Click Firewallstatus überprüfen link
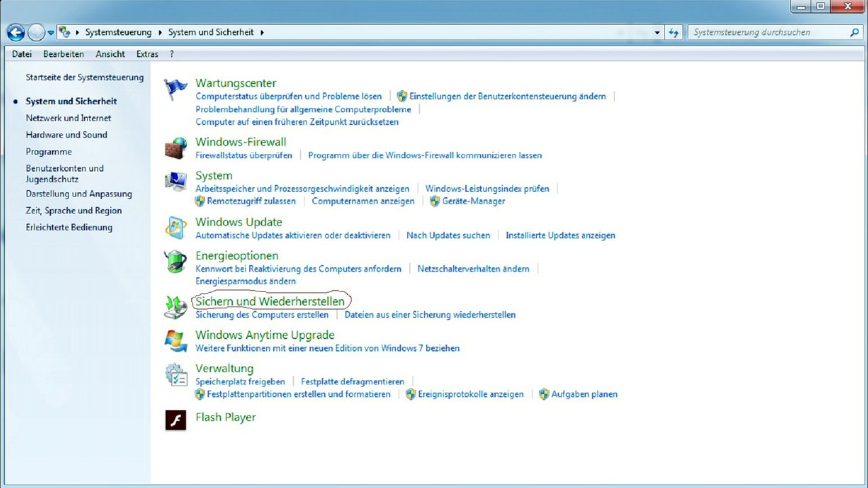Viewport: 868px width, 488px height. coord(243,155)
